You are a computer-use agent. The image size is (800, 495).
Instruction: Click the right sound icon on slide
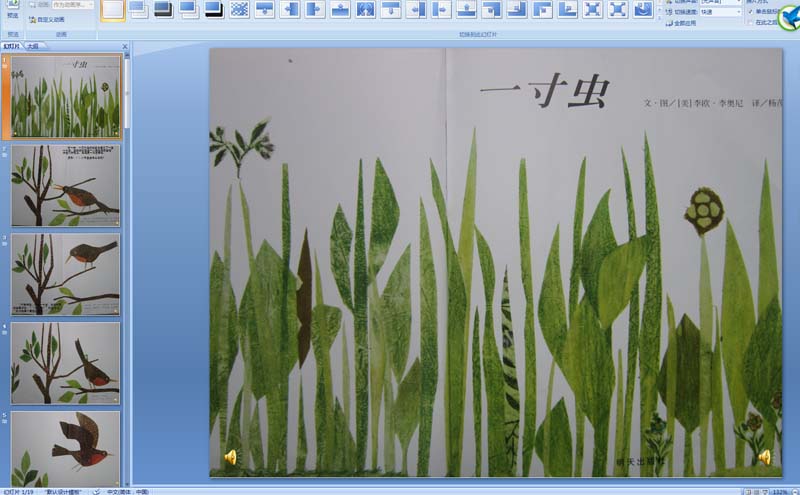[x=764, y=457]
